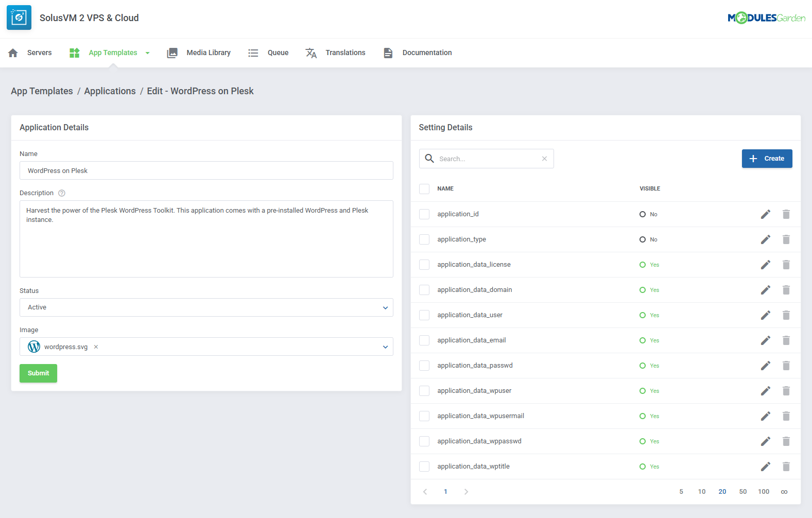Click the edit pencil for application_id

pos(765,214)
